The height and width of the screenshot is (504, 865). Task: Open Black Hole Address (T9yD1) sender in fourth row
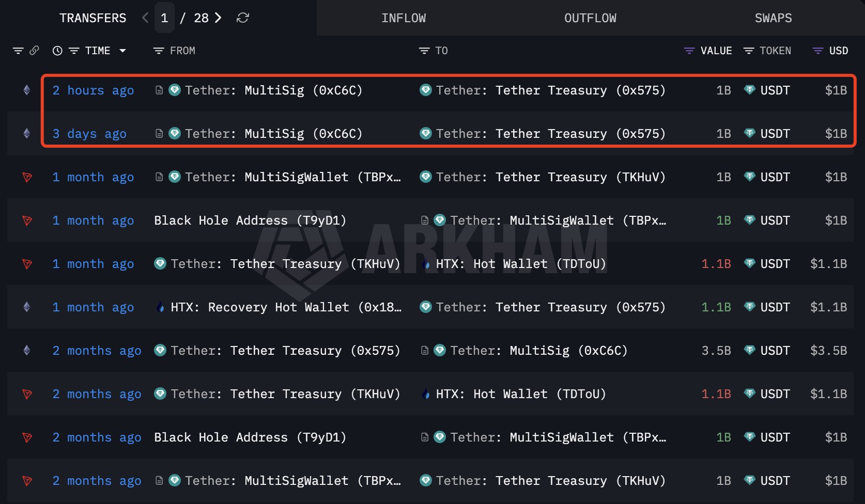[x=250, y=220]
